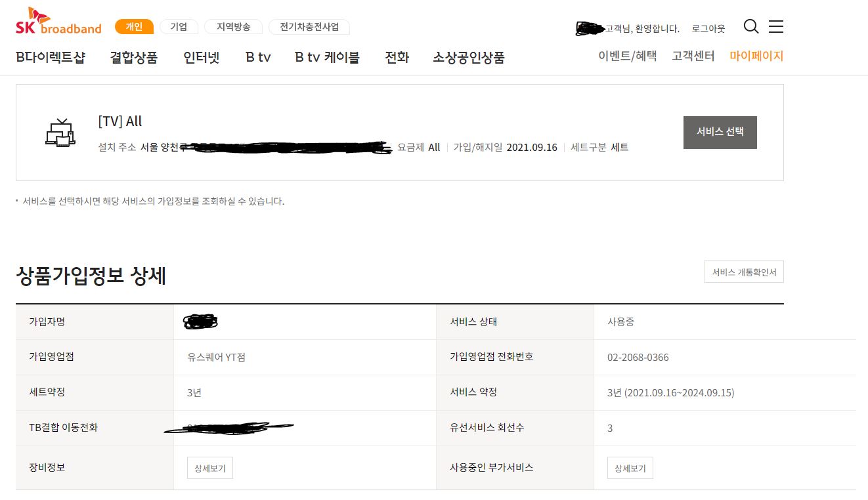868x500 pixels.
Task: Switch to the 지역방송 tab
Action: 232,27
